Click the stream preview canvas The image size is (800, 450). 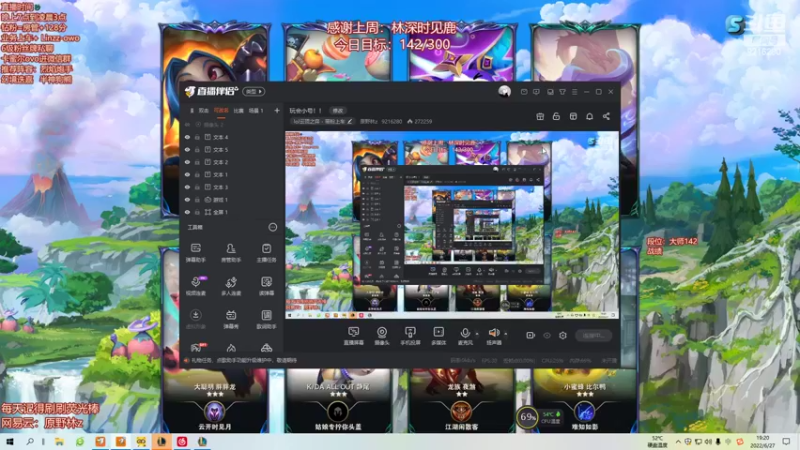[x=452, y=225]
